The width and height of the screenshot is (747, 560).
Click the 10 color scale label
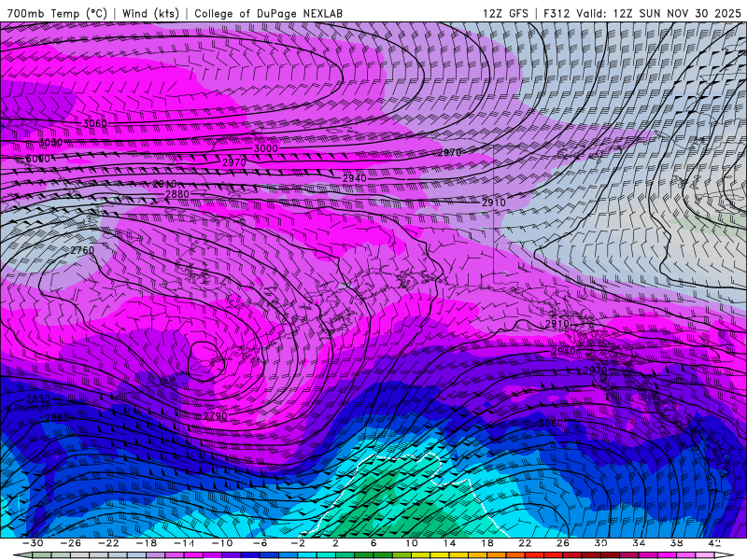pyautogui.click(x=412, y=543)
